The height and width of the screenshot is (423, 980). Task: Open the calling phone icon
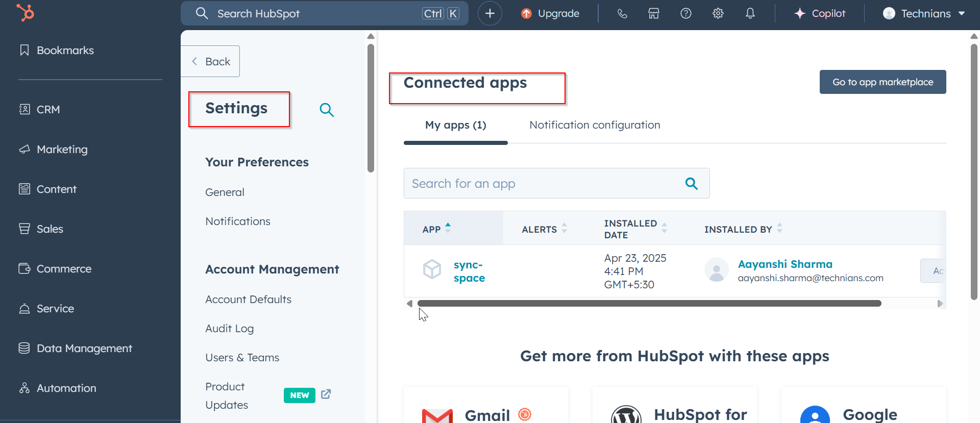pyautogui.click(x=622, y=13)
